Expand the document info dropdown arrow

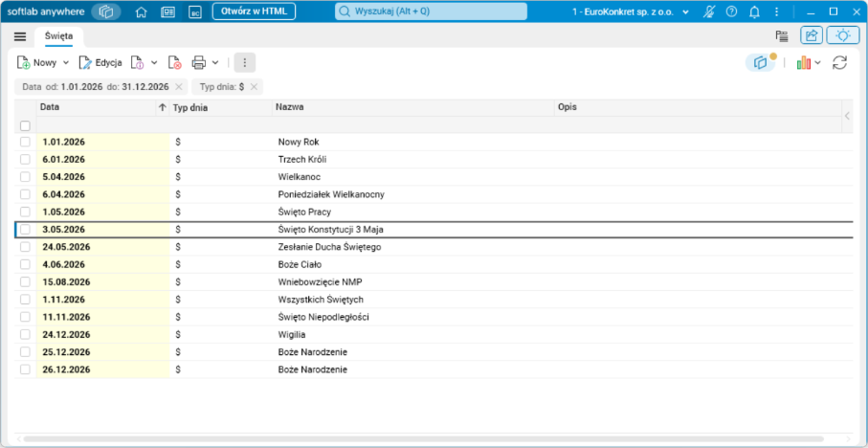154,62
